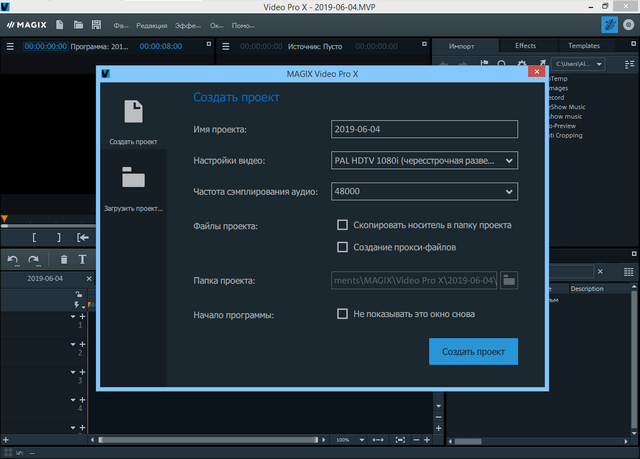Click the redo arrow icon

tap(33, 259)
